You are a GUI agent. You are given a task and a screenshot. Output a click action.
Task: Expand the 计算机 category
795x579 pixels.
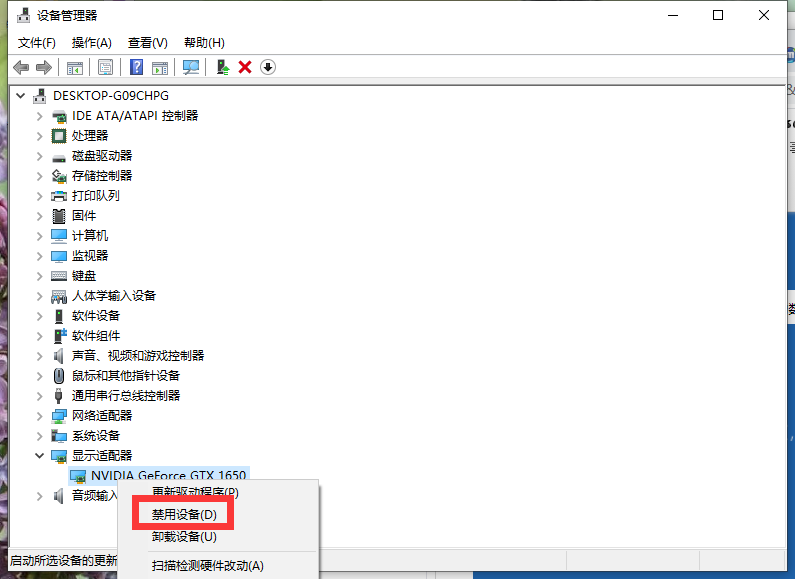[40, 236]
